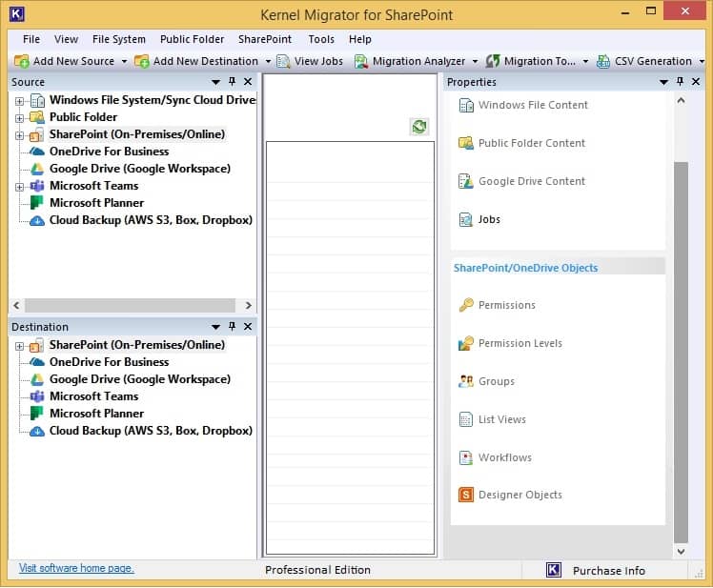
Task: Open the Add New Source dropdown arrow
Action: click(124, 61)
